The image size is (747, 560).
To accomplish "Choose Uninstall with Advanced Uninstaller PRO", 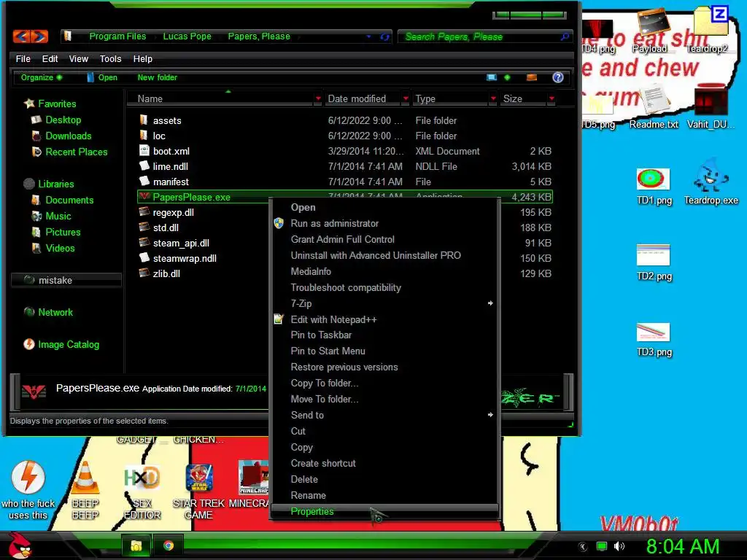I will 384,255.
